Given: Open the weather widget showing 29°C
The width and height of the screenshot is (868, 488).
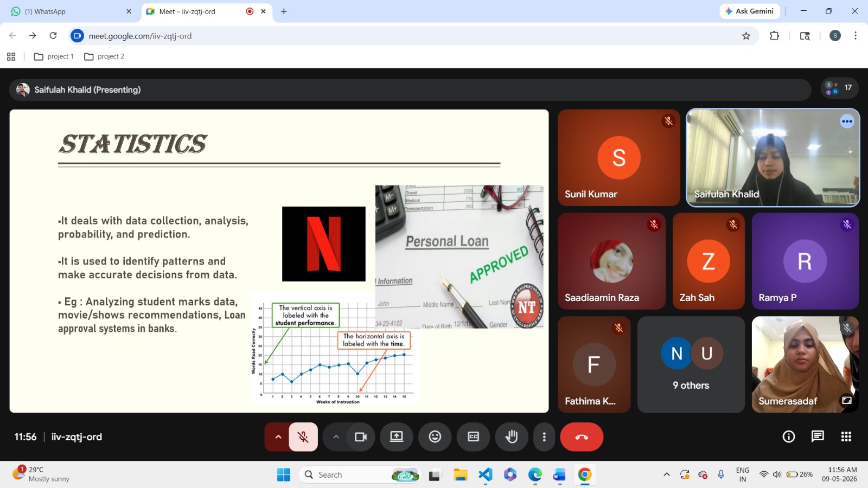Looking at the screenshot, I should [41, 475].
